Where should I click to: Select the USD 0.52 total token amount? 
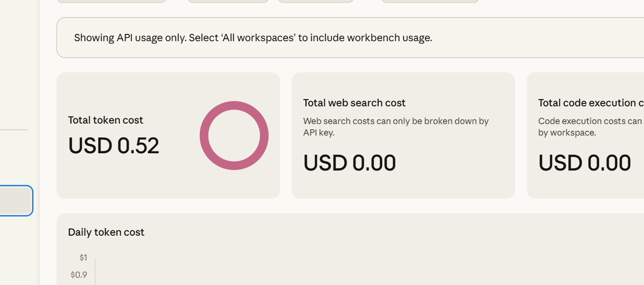[x=113, y=146]
